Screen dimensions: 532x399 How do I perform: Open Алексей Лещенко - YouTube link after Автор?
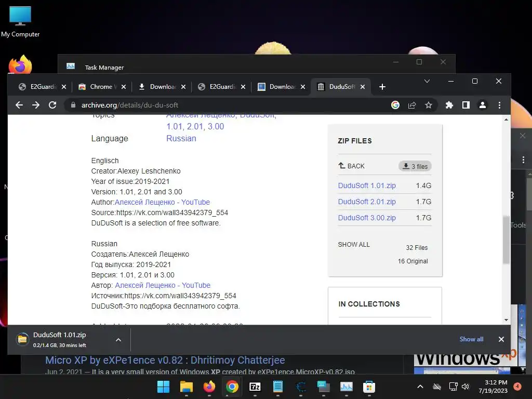[x=163, y=285]
